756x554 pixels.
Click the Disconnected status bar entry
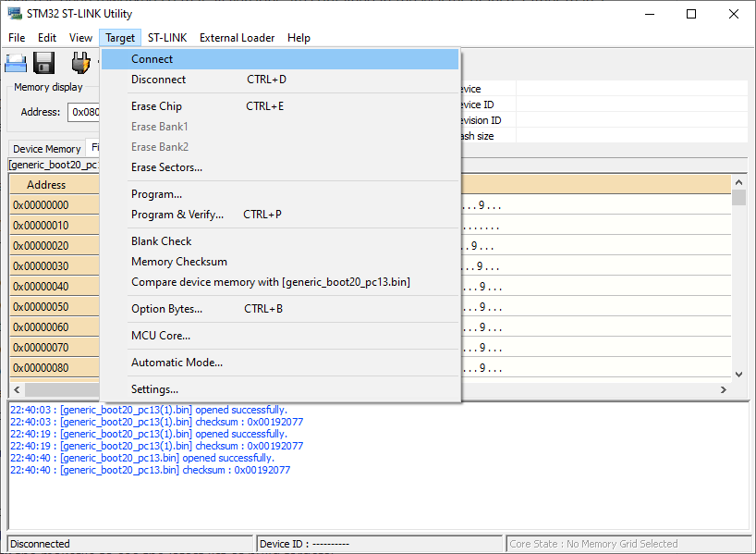(x=130, y=544)
